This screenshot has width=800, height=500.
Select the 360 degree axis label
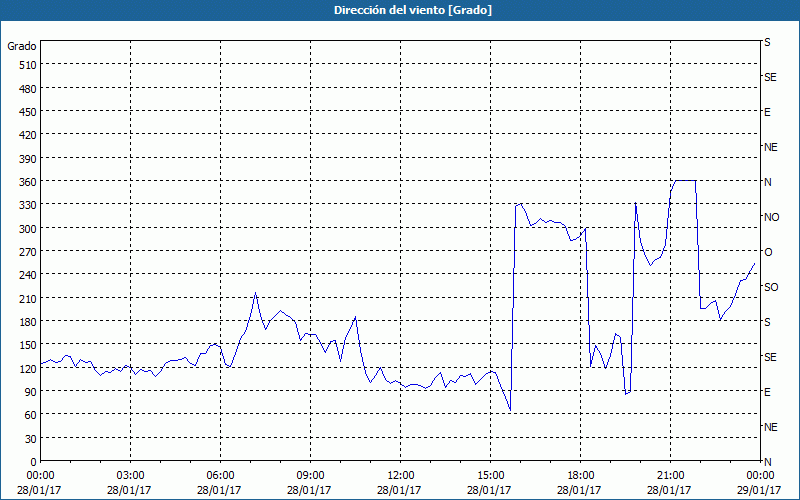tap(28, 182)
